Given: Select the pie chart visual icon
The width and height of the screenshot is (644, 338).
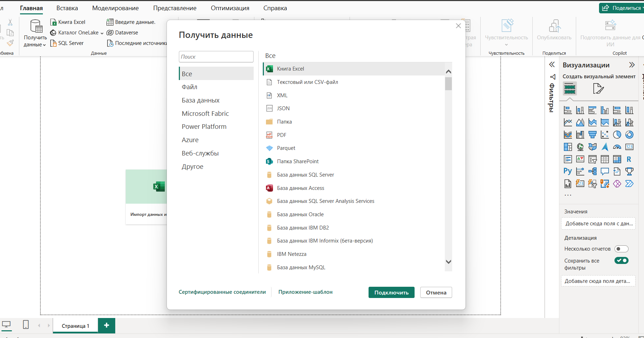Looking at the screenshot, I should pos(617,135).
